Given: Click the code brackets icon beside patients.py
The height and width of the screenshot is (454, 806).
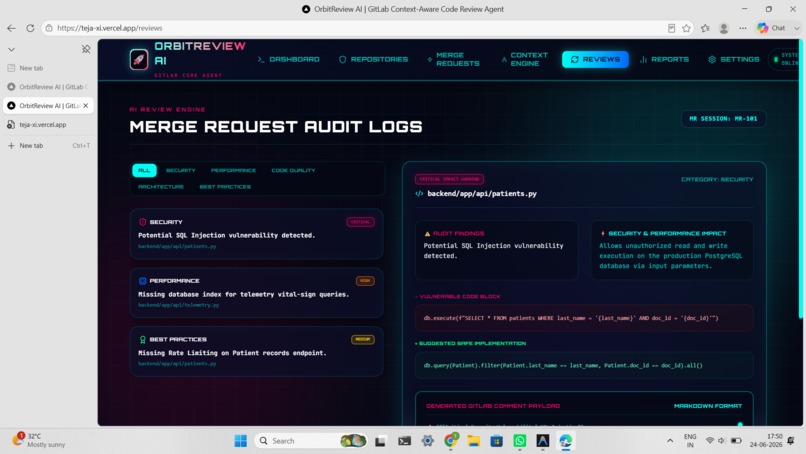Looking at the screenshot, I should coord(419,194).
